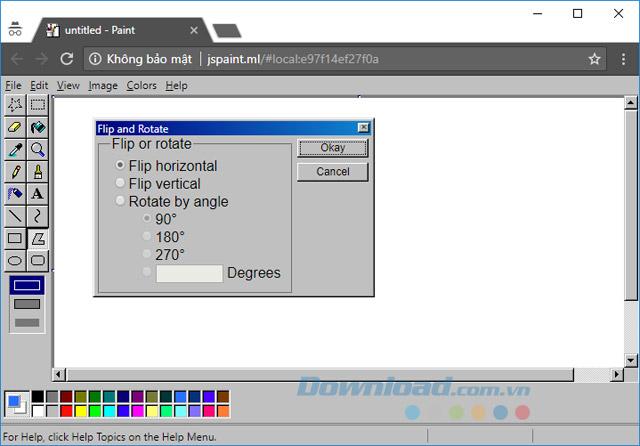Choose the Fill With Color bucket tool
The width and height of the screenshot is (640, 446).
pos(37,127)
